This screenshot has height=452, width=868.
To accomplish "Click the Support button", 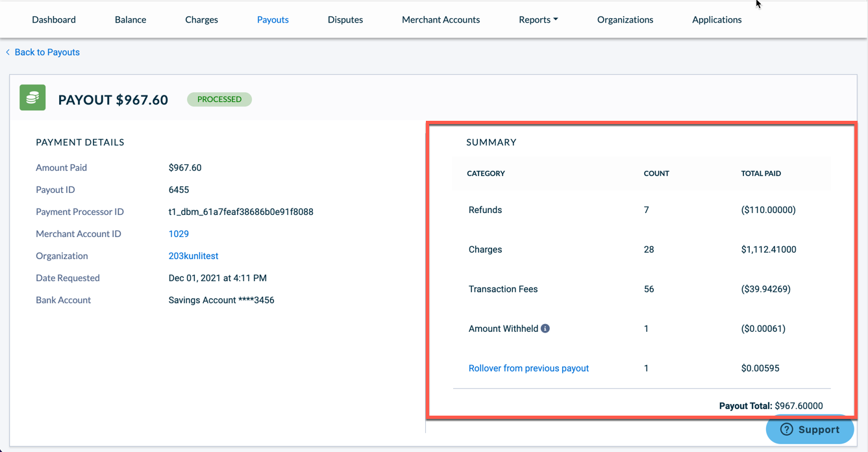I will [810, 429].
